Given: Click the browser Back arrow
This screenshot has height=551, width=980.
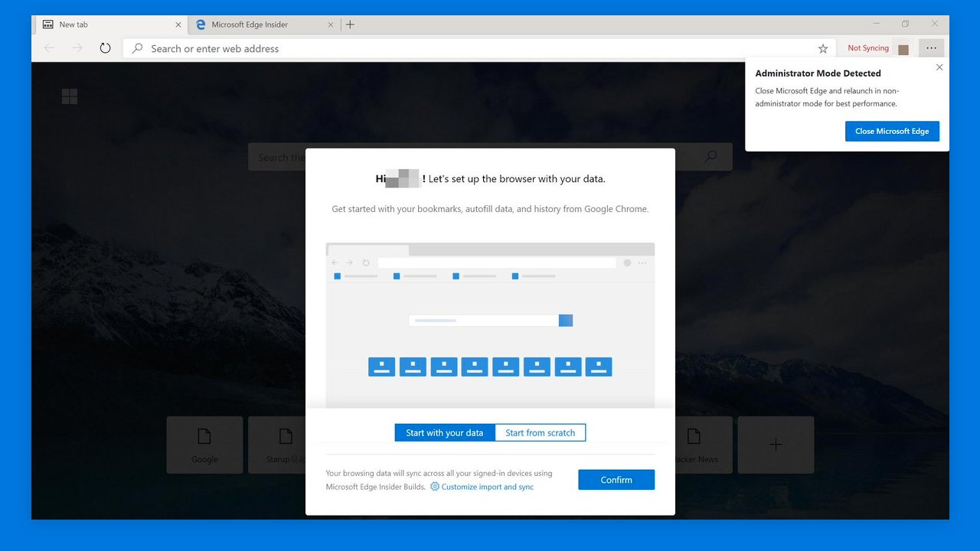Looking at the screenshot, I should 49,48.
